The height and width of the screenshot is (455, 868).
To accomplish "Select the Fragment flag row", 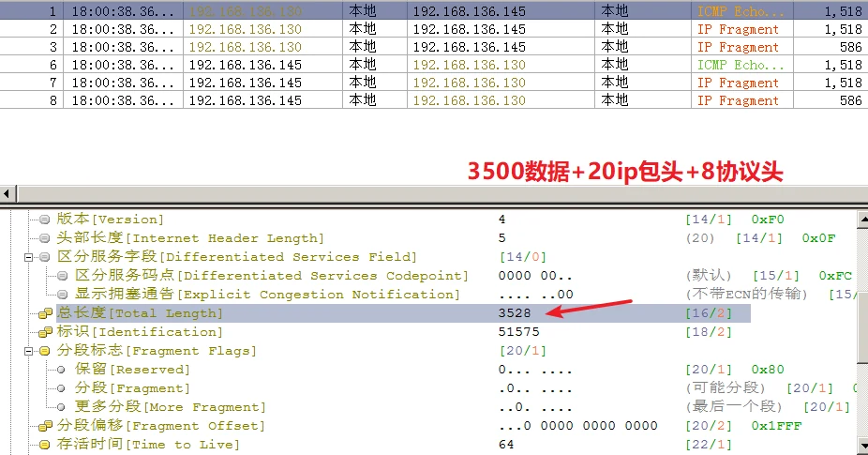I will 132,388.
